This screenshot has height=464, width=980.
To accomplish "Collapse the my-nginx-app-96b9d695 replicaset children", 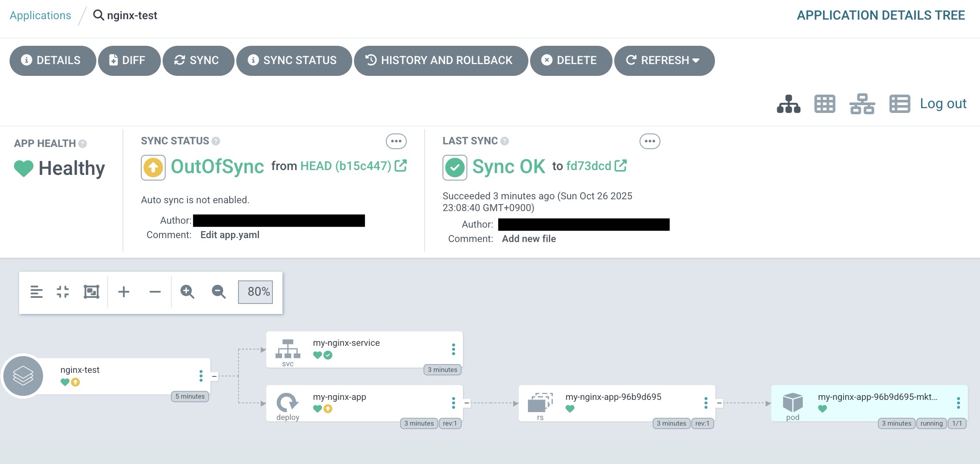I will (x=719, y=403).
